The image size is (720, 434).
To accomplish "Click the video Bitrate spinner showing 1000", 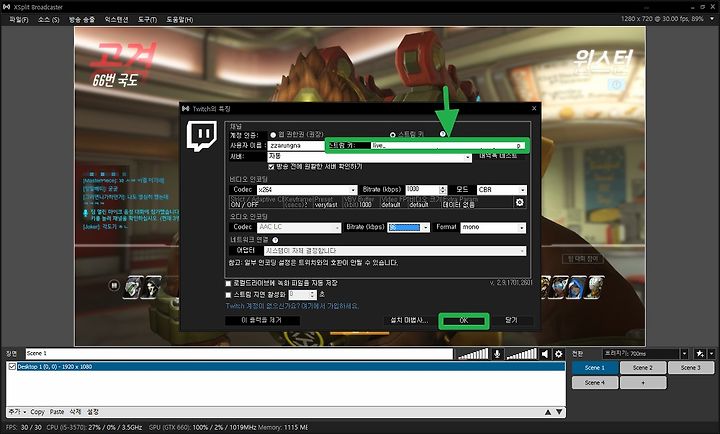I will click(x=426, y=190).
